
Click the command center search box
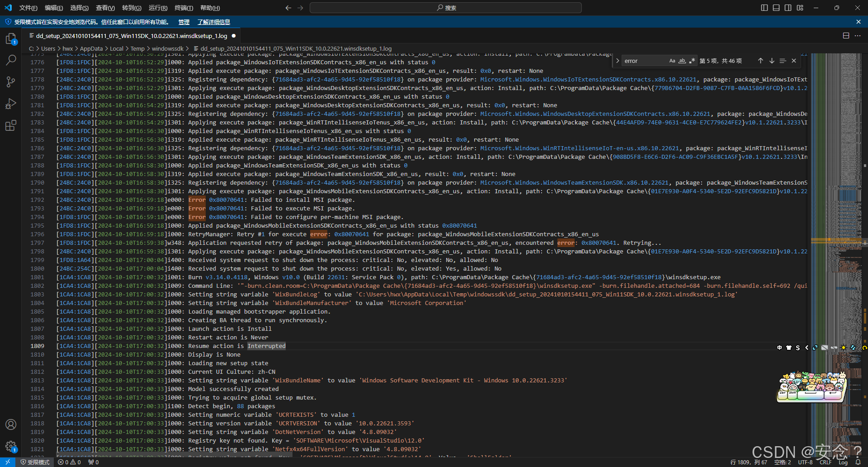[x=446, y=8]
